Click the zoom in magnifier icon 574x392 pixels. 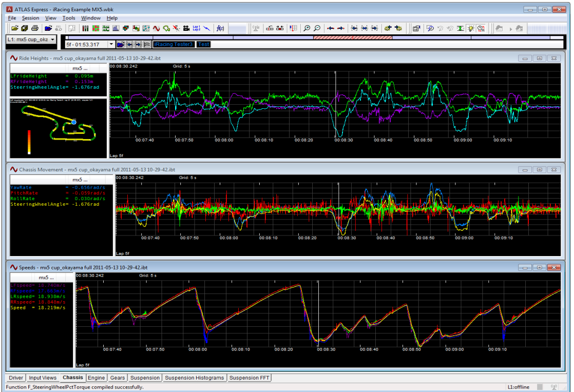307,28
